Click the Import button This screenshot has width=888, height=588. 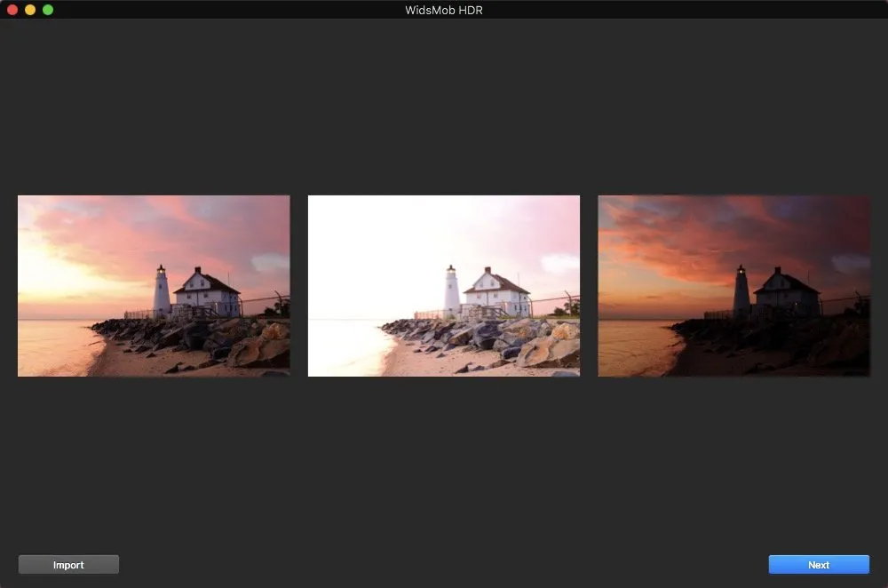pos(68,565)
